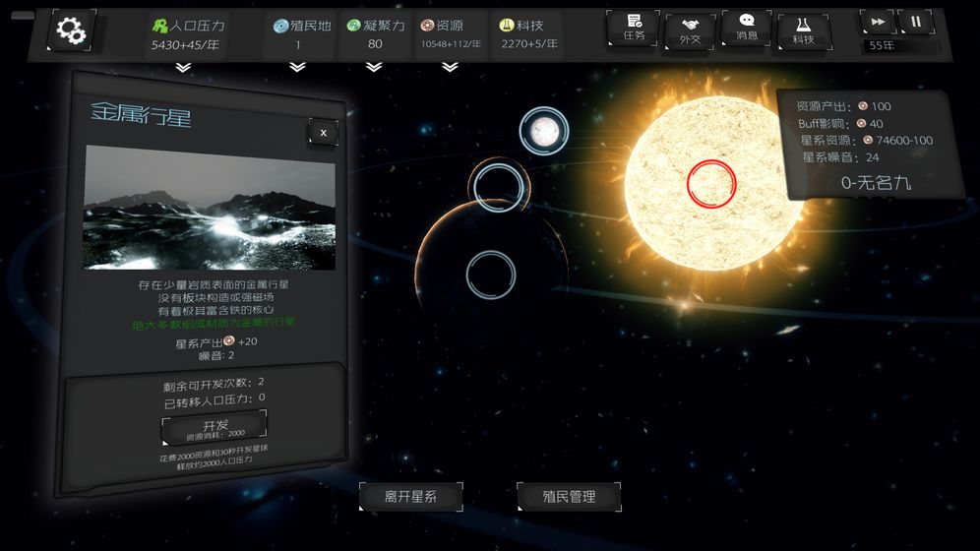Pause the game time

[916, 21]
